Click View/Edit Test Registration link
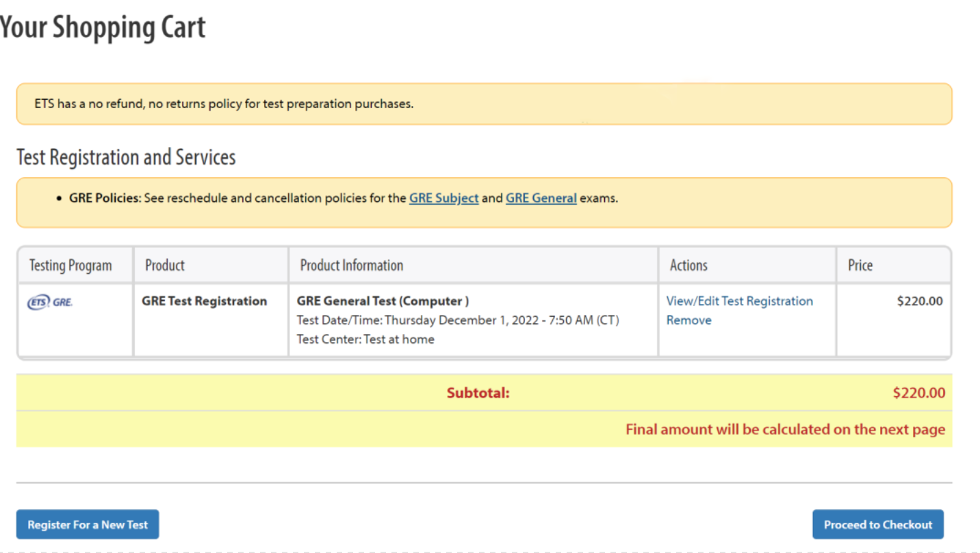The image size is (980, 553). click(740, 301)
